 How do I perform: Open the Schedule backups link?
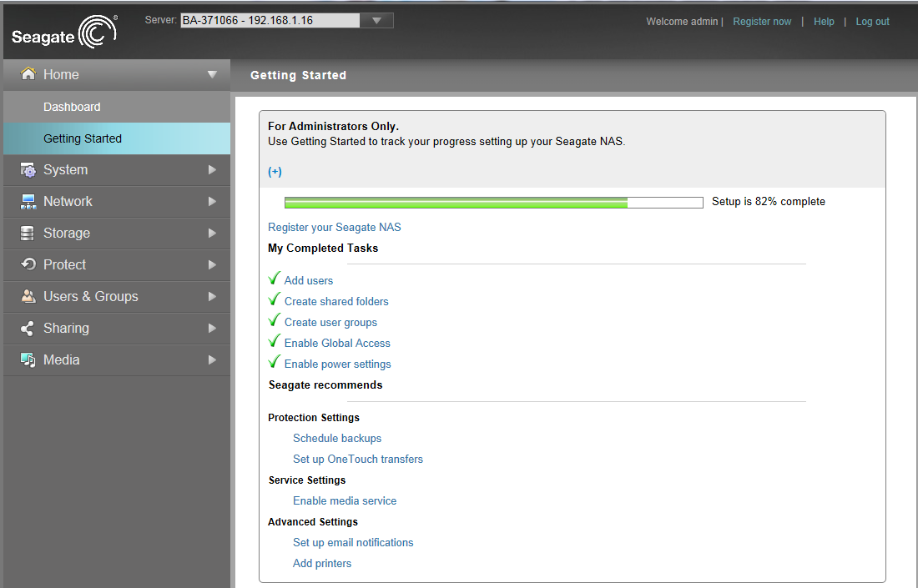tap(337, 438)
